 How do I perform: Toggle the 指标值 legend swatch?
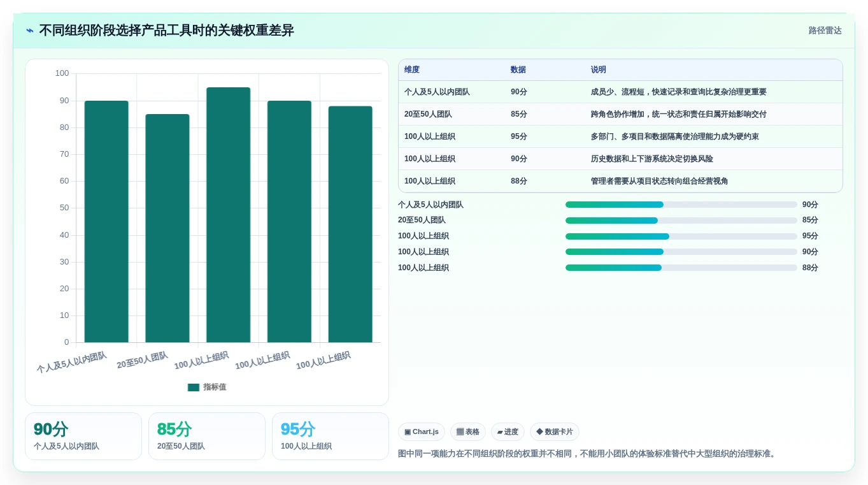pyautogui.click(x=194, y=387)
